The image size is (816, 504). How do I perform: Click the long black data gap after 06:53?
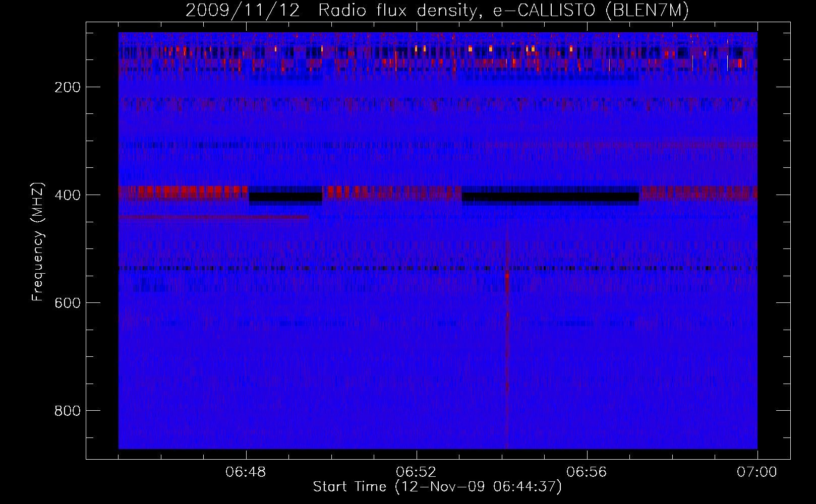(x=550, y=197)
